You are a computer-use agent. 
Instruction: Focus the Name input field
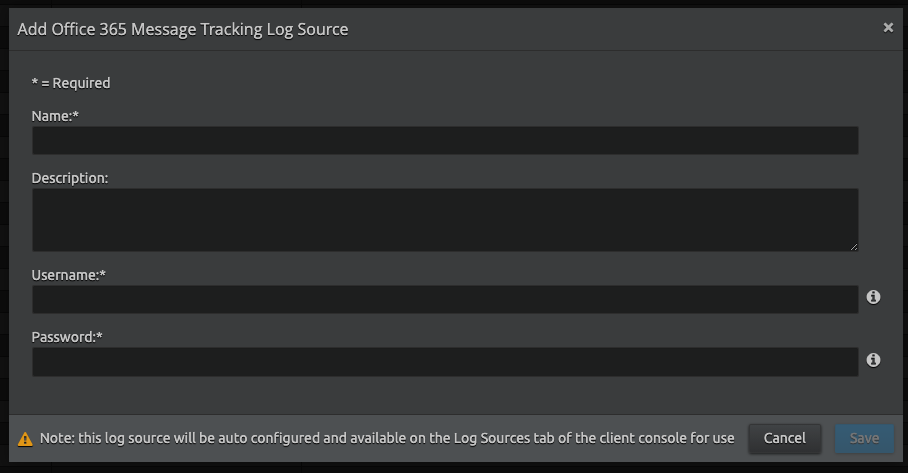click(445, 140)
